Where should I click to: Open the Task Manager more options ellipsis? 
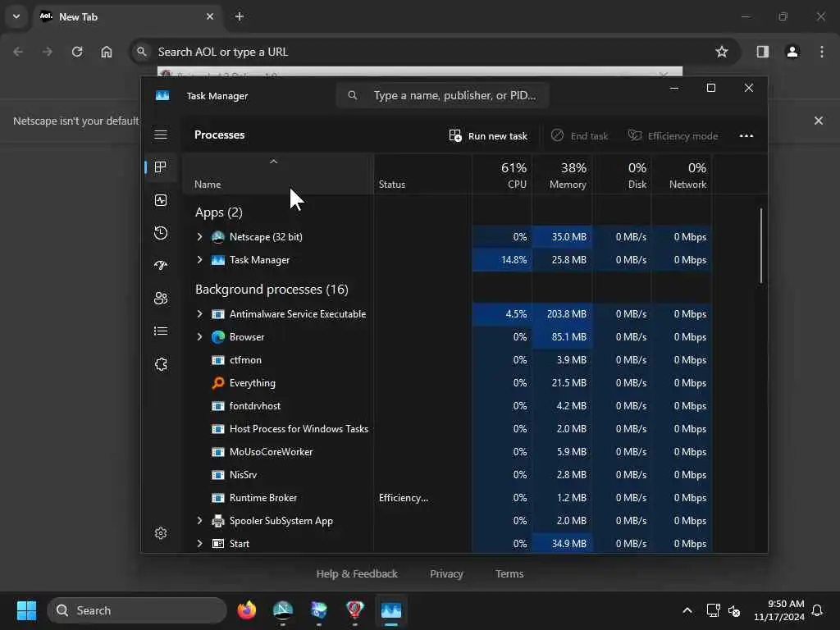(x=746, y=136)
